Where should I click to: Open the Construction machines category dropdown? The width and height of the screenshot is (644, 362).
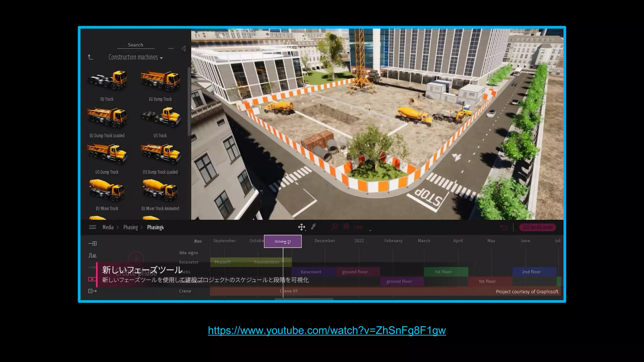click(x=136, y=58)
